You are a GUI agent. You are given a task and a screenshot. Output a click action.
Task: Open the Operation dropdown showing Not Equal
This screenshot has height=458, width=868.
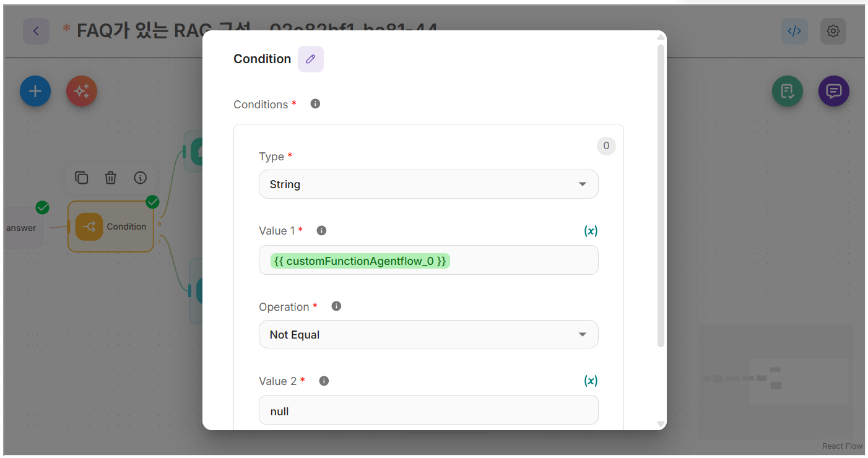[428, 335]
